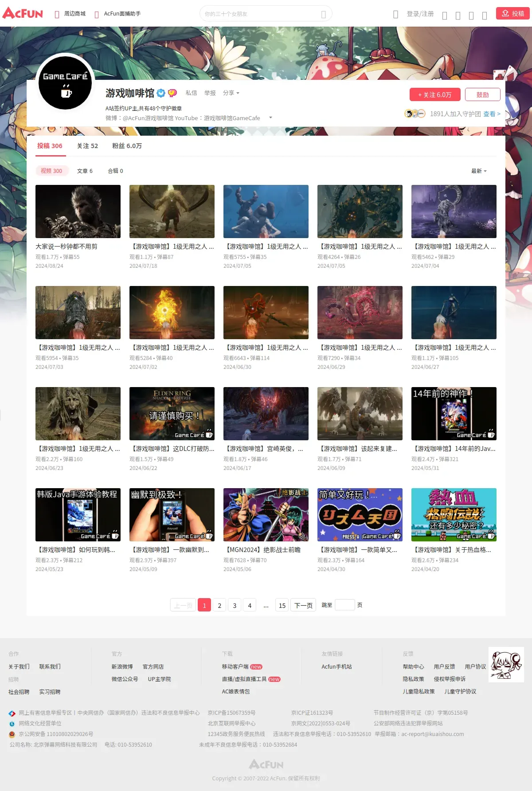Open 联系我们 footer link
This screenshot has width=532, height=791.
[50, 666]
